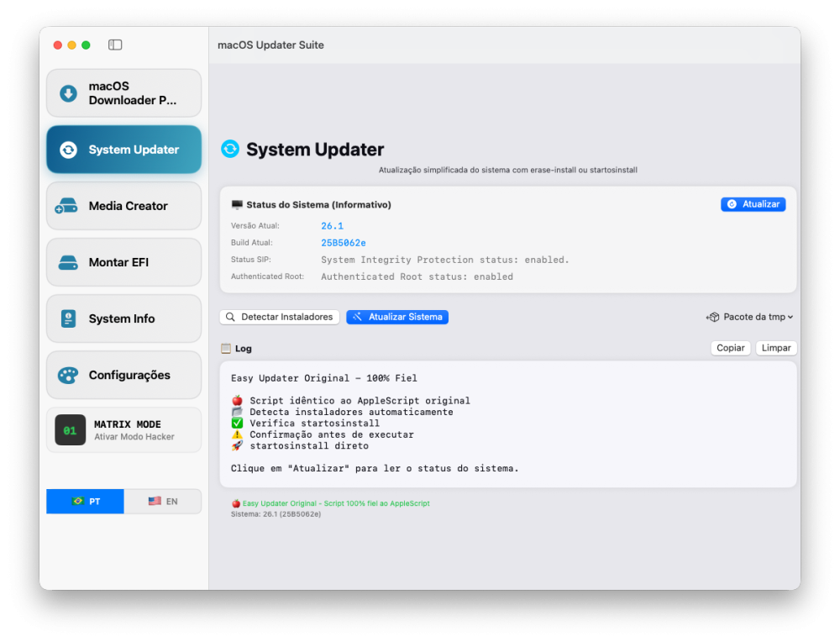Click the SIP status enabled text
Viewport: 840px width, 642px height.
click(444, 260)
